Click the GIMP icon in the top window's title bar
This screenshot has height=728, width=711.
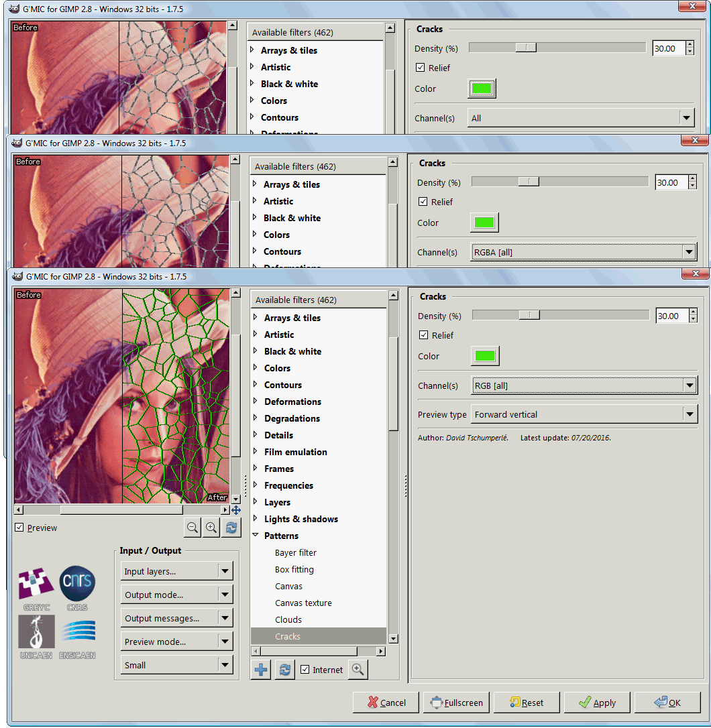pyautogui.click(x=14, y=9)
